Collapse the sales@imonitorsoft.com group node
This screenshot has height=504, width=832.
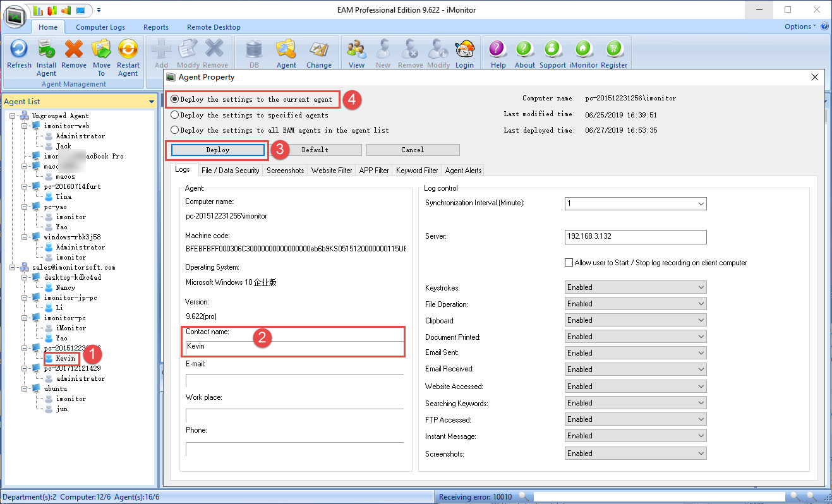pos(13,267)
